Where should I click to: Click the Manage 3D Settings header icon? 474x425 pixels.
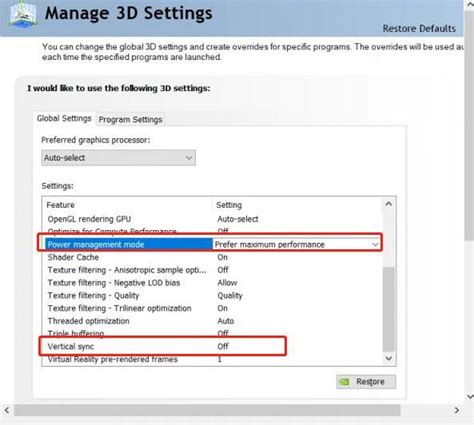pos(23,15)
